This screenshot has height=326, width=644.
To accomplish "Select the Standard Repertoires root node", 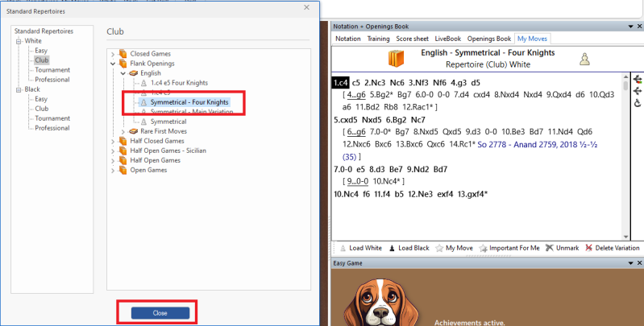I will (44, 31).
